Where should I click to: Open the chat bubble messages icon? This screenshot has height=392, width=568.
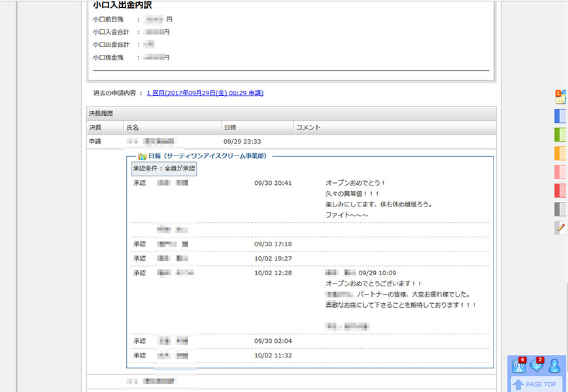tap(537, 365)
